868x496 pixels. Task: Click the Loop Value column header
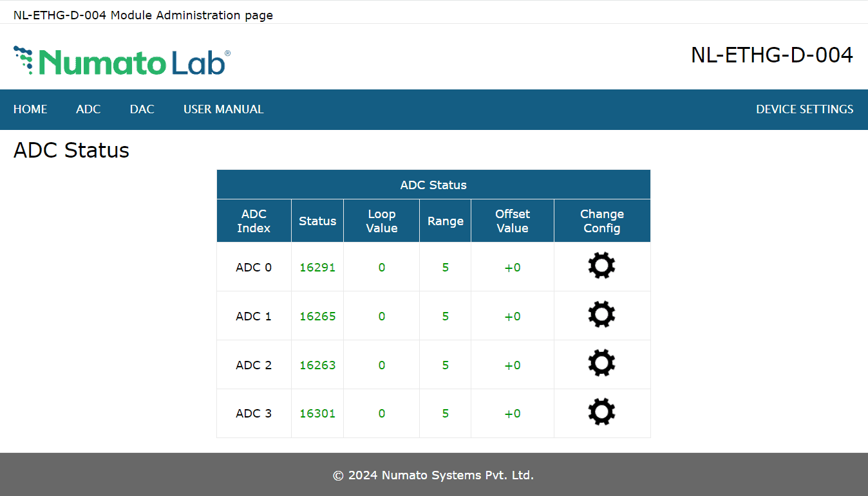[x=381, y=221]
